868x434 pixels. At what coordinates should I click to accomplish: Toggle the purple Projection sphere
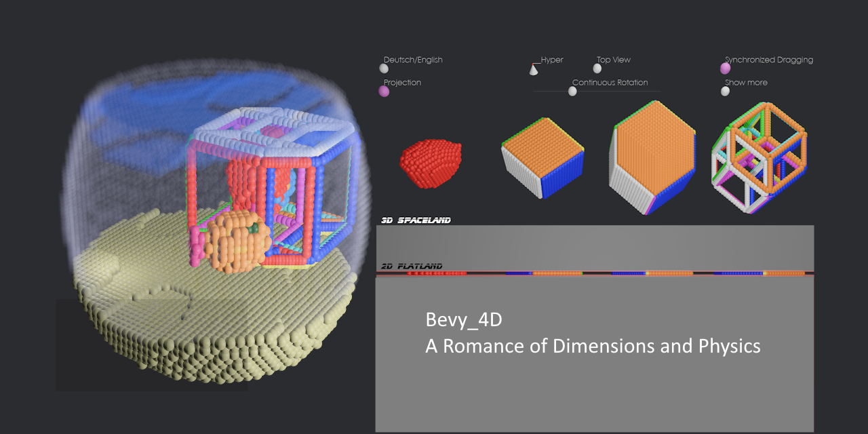point(384,91)
